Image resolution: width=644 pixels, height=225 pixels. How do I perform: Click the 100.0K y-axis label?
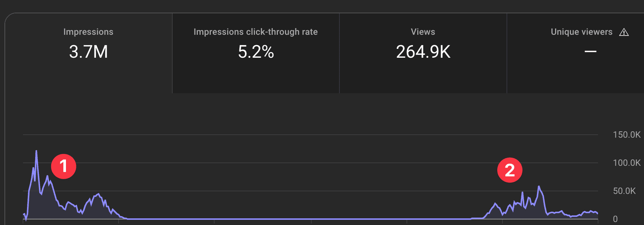627,163
